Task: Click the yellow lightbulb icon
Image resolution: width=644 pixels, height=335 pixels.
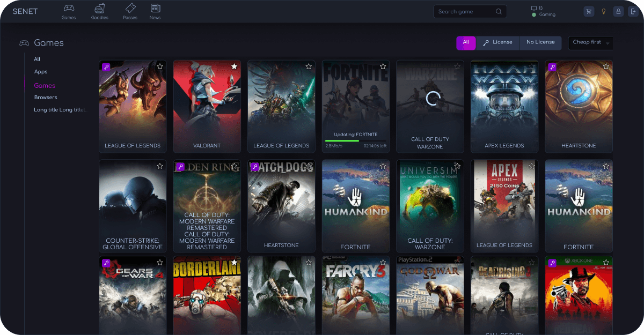Action: coord(604,11)
